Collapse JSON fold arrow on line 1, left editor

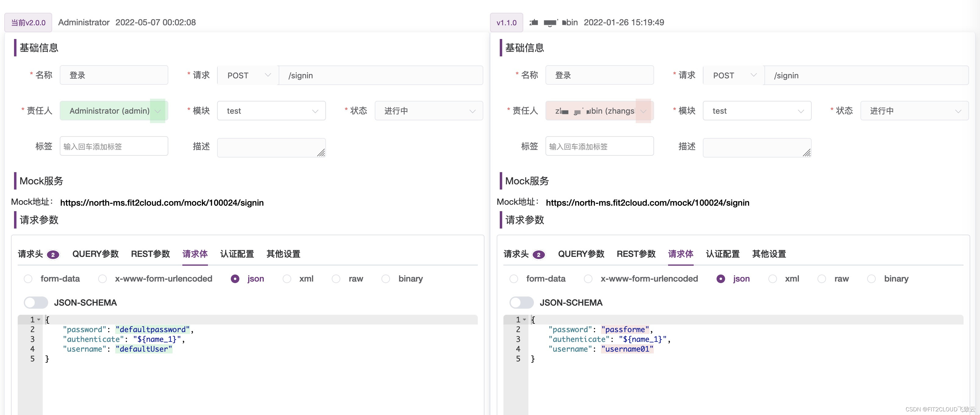click(39, 320)
